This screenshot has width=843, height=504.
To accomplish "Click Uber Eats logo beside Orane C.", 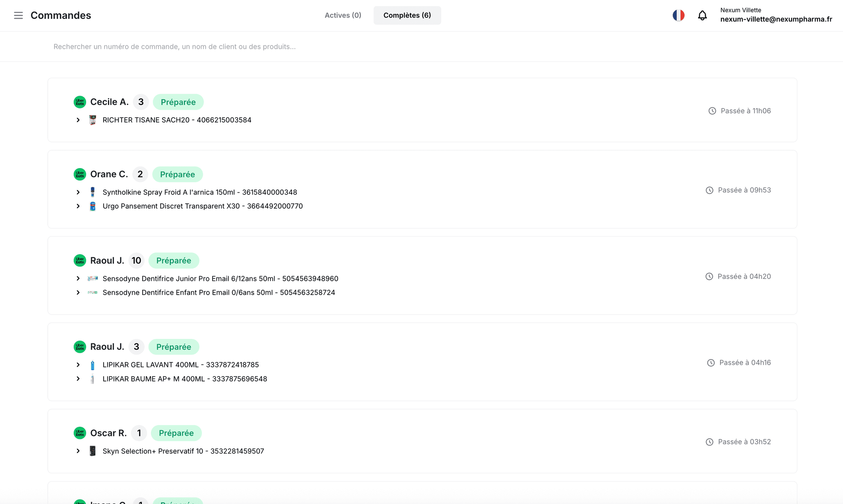I will click(79, 174).
